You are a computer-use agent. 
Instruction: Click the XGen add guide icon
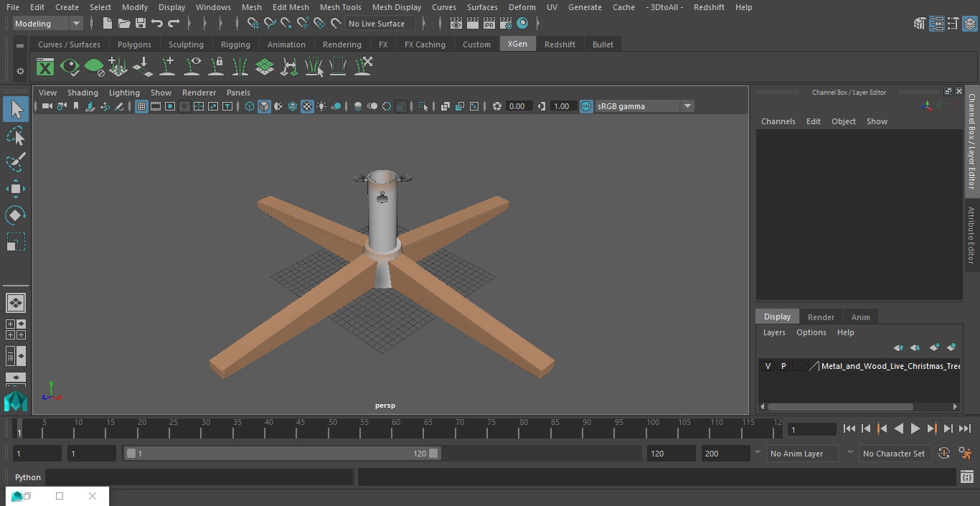[x=167, y=67]
